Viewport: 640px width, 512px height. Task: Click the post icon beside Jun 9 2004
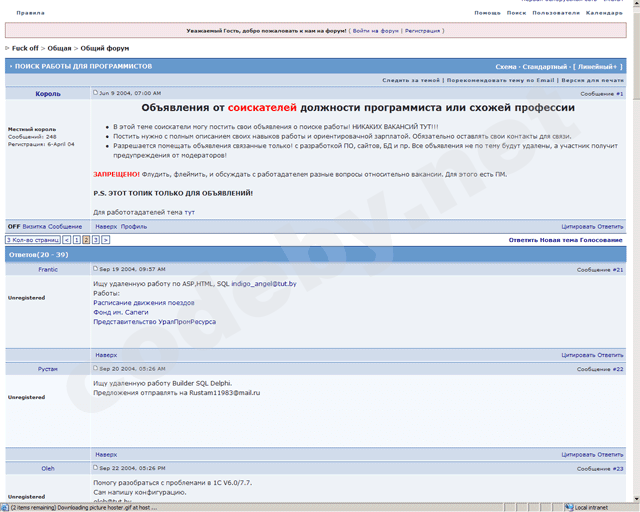pos(96,93)
